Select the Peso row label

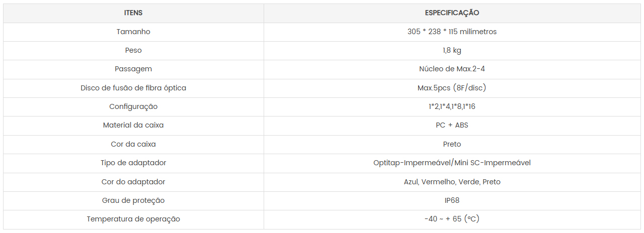point(133,50)
